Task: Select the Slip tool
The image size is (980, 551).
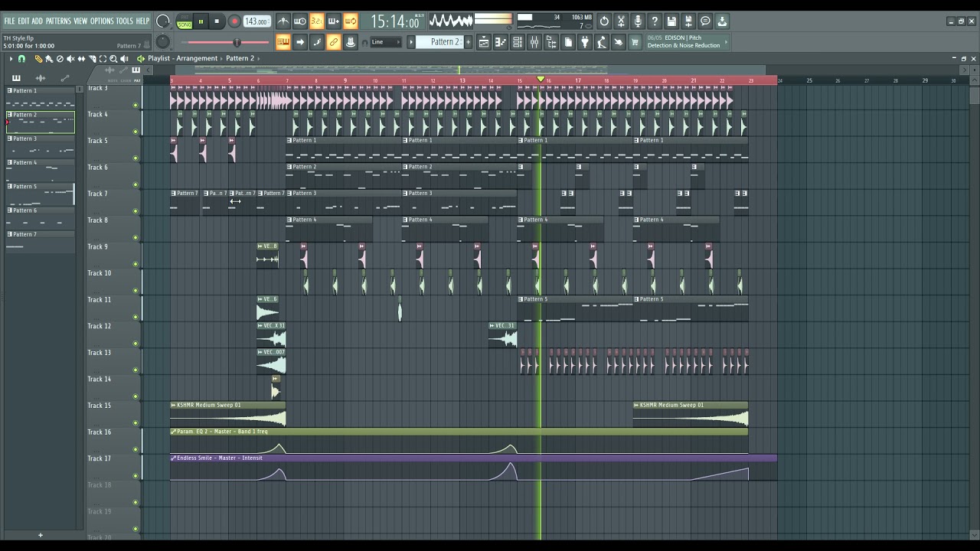Action: 81,59
